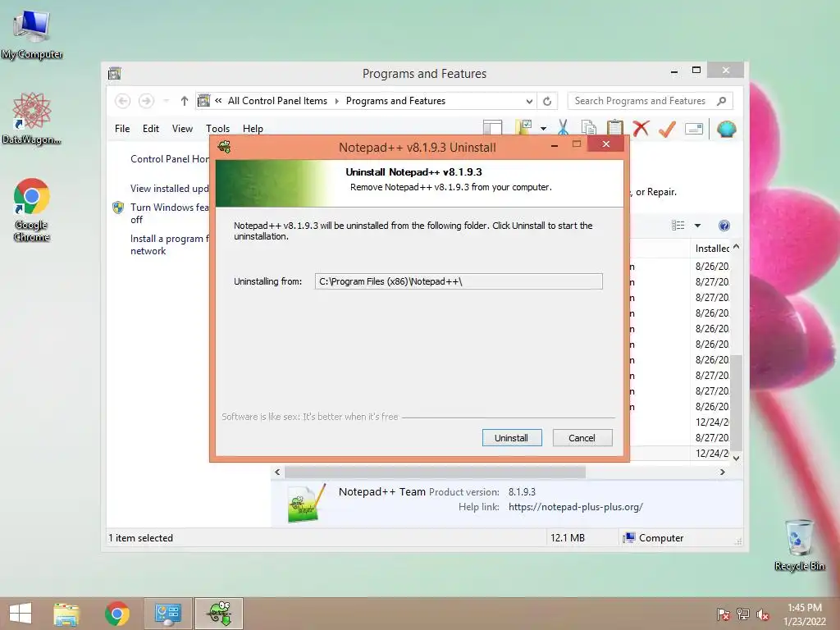Open the recent locations dropdown arrow
840x630 pixels.
[x=166, y=101]
